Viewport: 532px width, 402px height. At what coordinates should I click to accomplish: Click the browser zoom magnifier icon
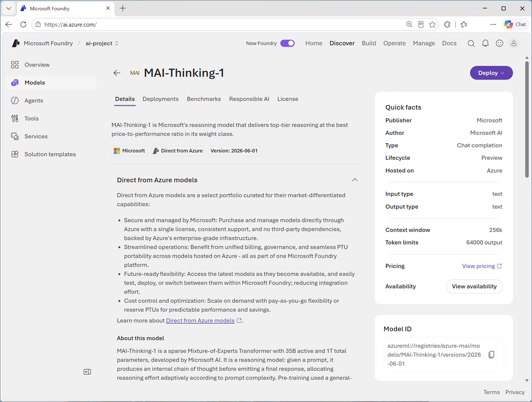click(x=409, y=25)
